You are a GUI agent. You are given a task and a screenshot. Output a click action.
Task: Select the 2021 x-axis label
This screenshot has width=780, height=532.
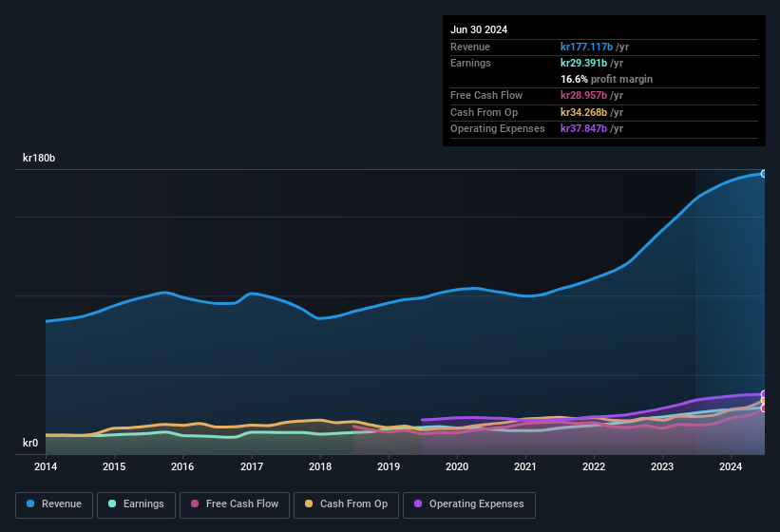(x=525, y=466)
